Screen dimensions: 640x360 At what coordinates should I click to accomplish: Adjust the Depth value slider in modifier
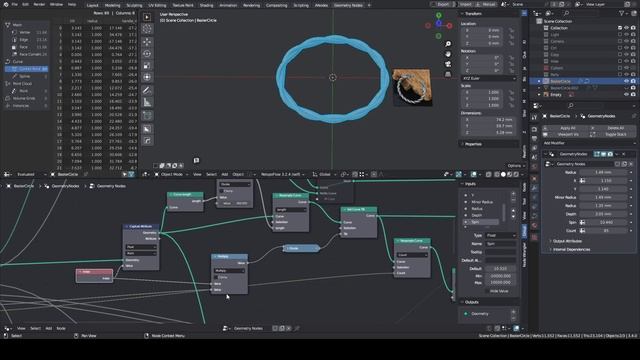(604, 214)
